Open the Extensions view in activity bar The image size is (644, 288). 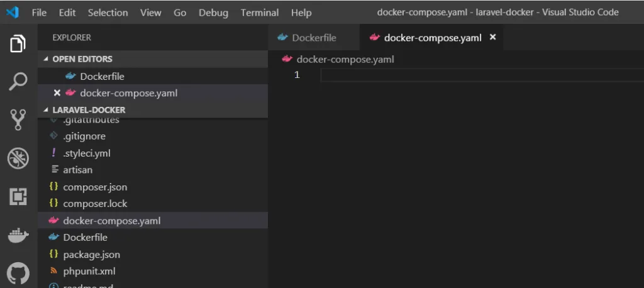(x=18, y=197)
